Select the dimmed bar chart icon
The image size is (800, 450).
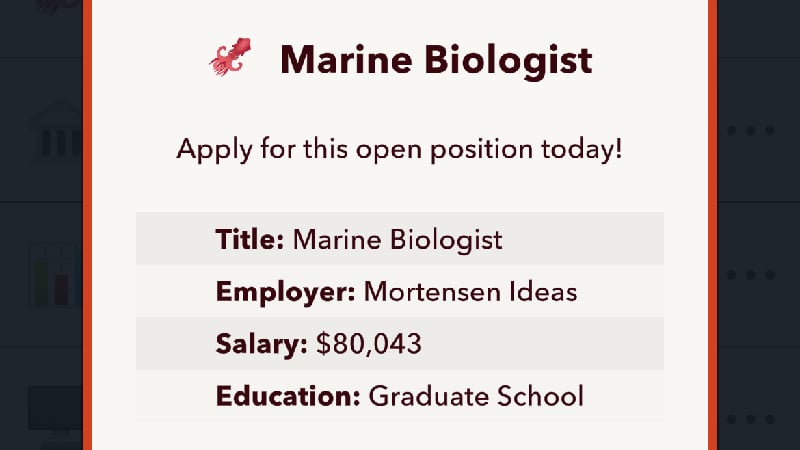click(56, 276)
